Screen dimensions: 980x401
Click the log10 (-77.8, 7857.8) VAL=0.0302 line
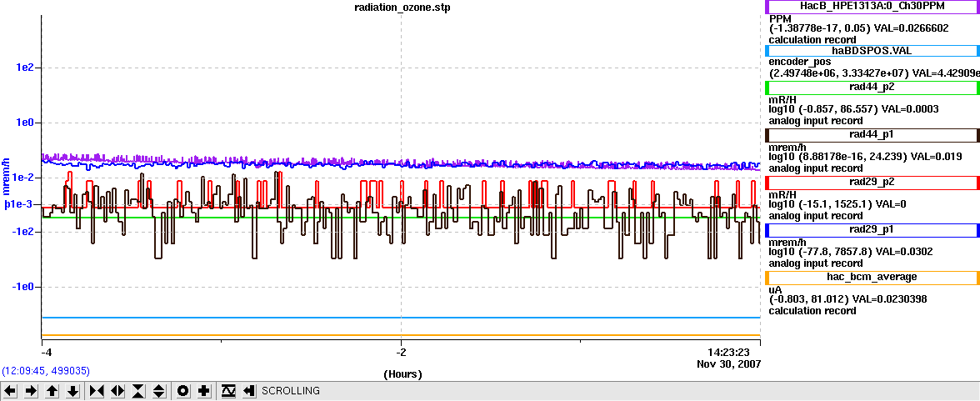click(x=851, y=252)
